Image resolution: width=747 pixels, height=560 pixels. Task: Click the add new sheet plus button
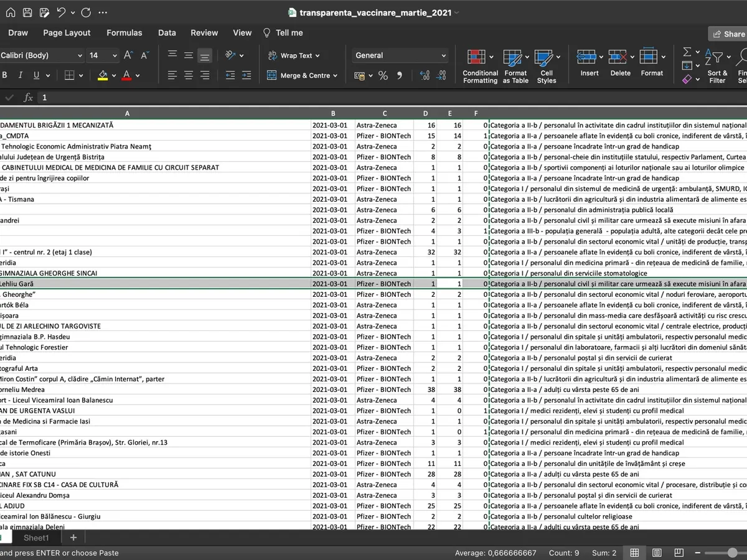coord(73,538)
